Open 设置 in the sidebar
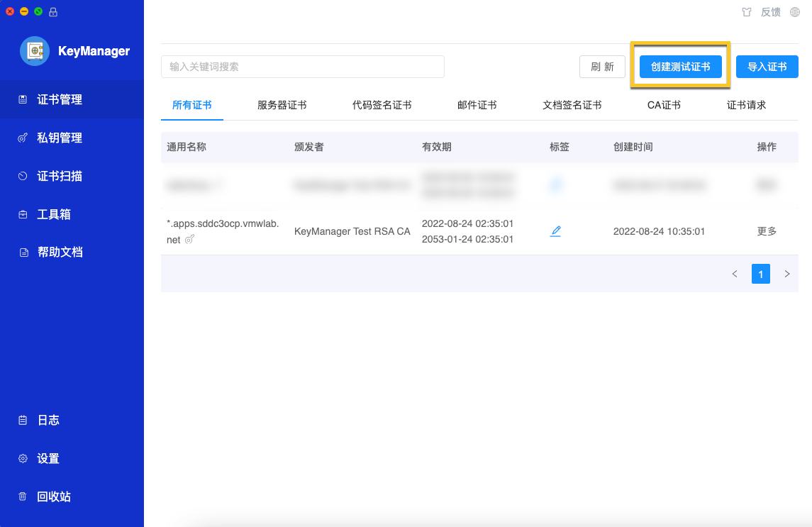812x527 pixels. pyautogui.click(x=72, y=459)
